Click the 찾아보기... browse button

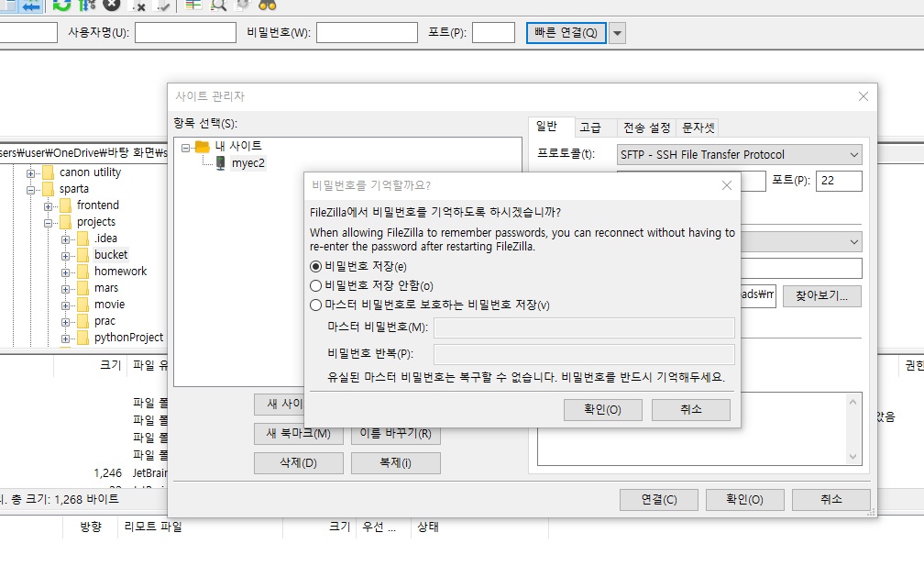[x=822, y=296]
